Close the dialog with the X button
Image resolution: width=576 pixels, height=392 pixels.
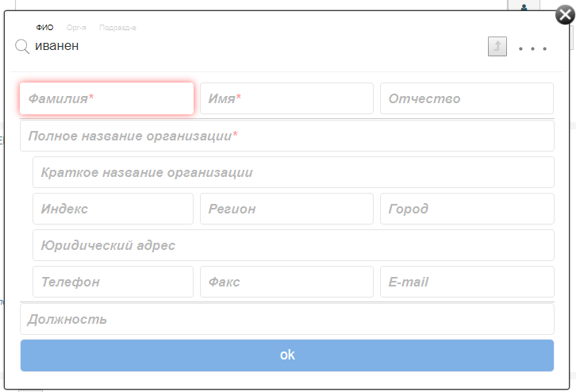coord(564,14)
